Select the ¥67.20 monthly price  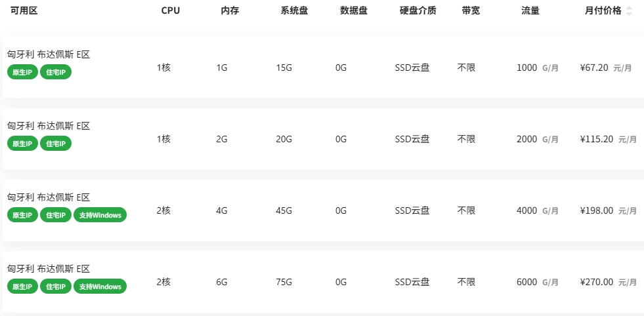[595, 68]
